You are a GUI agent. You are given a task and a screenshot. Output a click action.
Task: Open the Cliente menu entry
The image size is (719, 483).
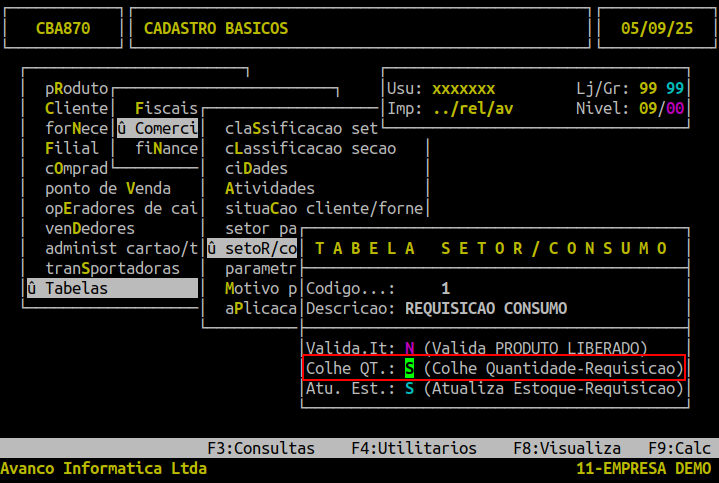[76, 109]
